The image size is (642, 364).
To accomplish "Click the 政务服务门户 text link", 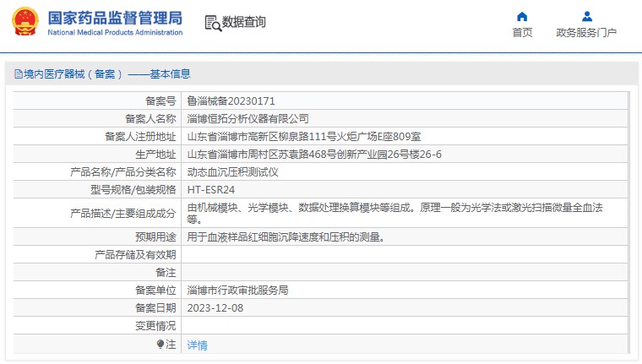I will click(x=586, y=33).
